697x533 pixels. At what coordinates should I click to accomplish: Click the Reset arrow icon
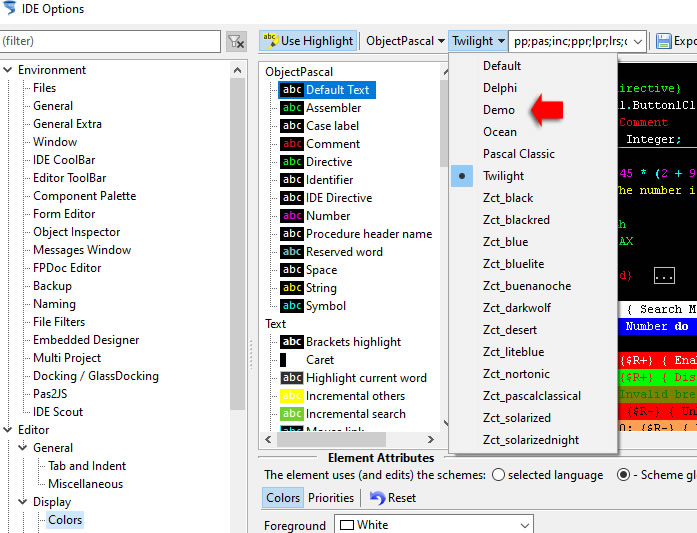click(x=377, y=498)
